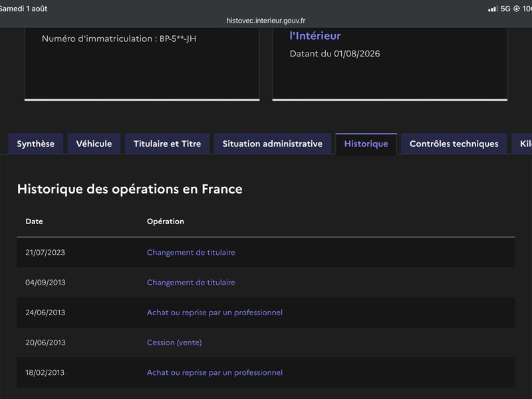Open the Synthèse tab
532x399 pixels.
(x=36, y=144)
